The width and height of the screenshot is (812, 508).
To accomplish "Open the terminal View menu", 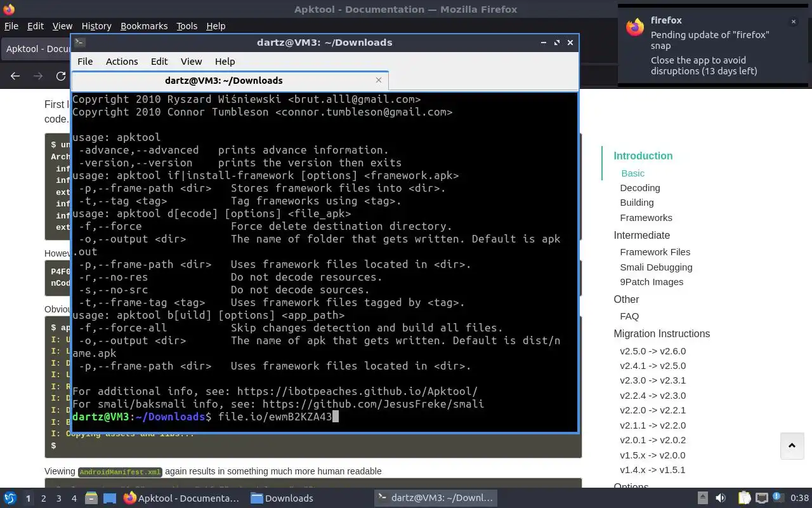I will (191, 62).
